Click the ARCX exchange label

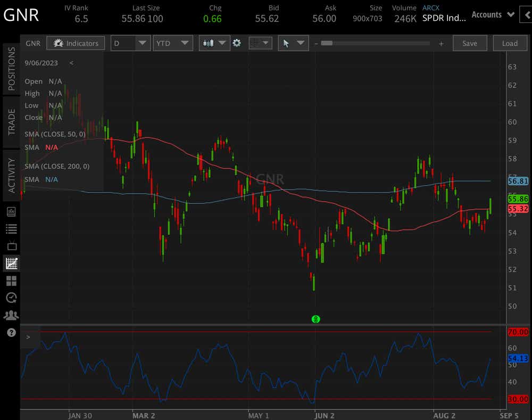point(431,8)
